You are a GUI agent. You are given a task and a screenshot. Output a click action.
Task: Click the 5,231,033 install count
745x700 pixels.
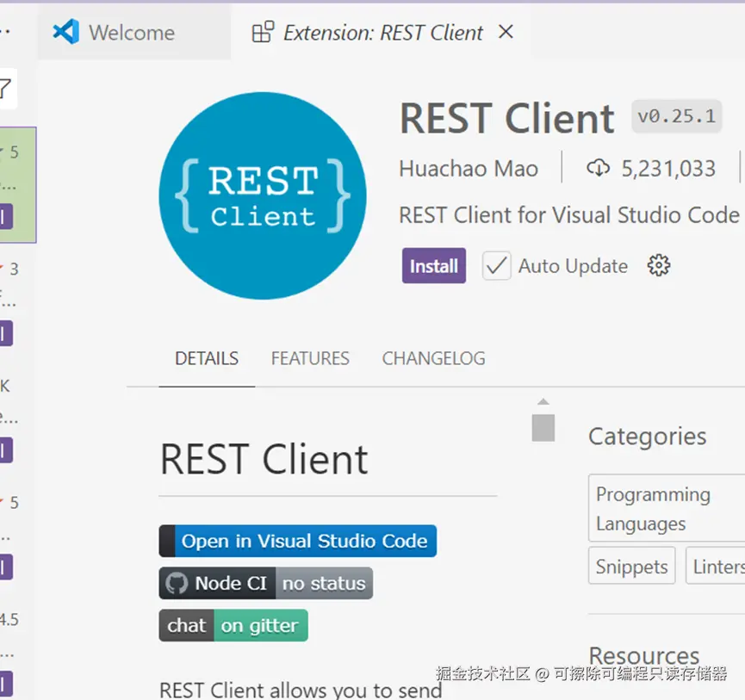[668, 168]
